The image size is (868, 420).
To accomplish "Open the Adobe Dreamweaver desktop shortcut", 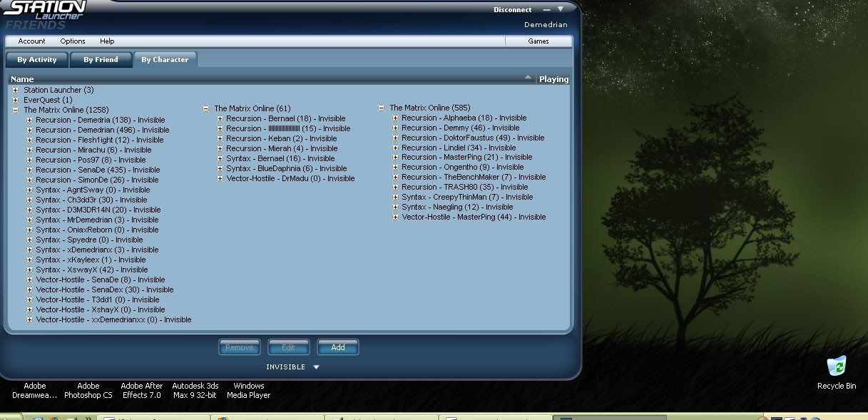I will (x=35, y=390).
